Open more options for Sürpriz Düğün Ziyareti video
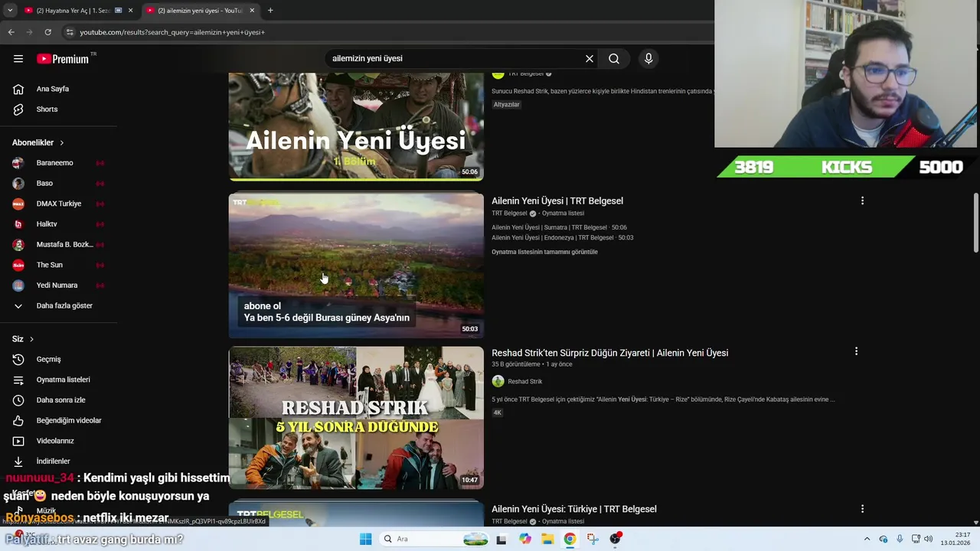This screenshot has height=551, width=980. [856, 351]
